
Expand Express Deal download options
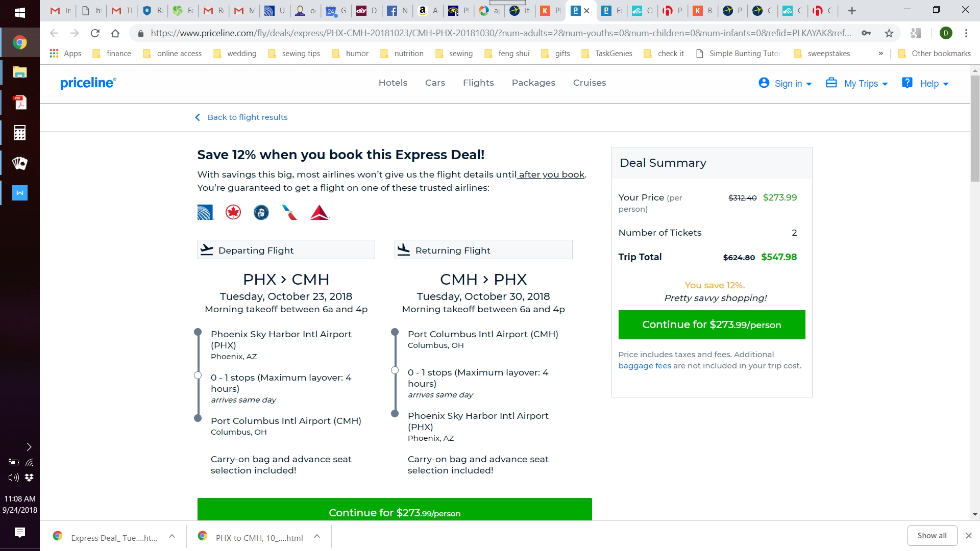pos(172,536)
